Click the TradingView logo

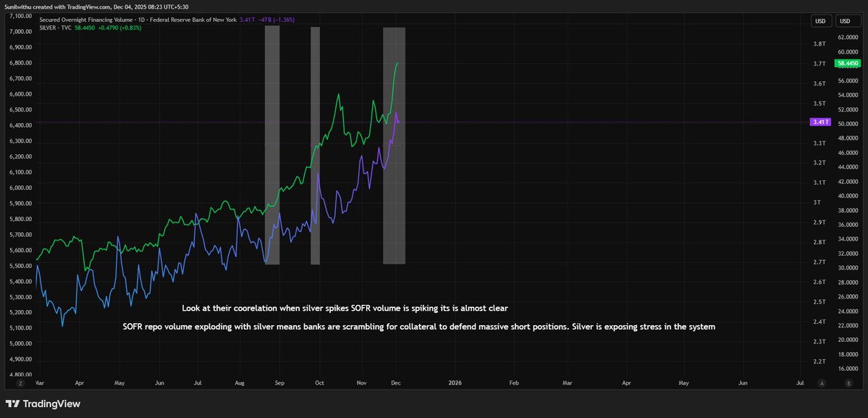pos(43,403)
